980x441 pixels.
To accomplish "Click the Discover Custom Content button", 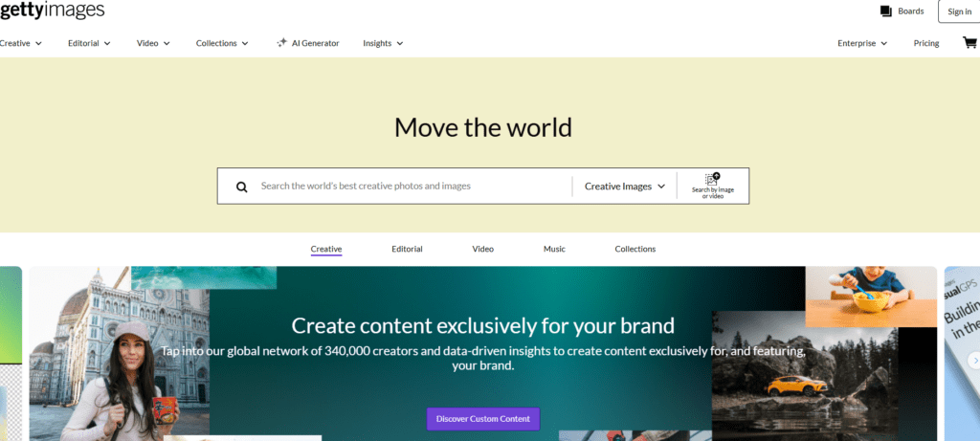I will click(x=483, y=419).
